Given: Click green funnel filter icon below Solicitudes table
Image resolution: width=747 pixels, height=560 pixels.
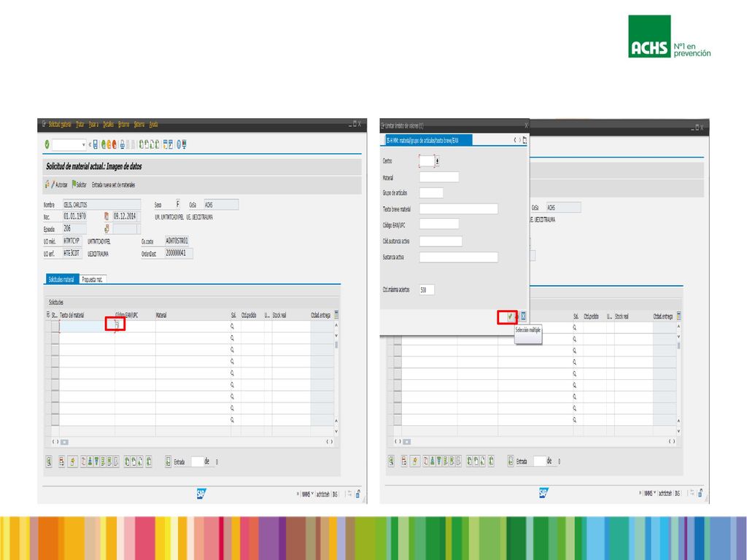Looking at the screenshot, I should tap(97, 462).
